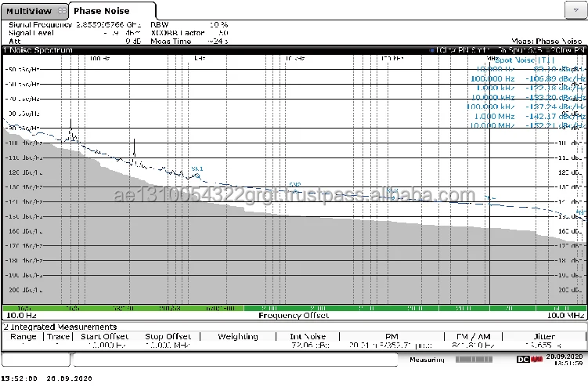Click the PM column header

[x=391, y=336]
